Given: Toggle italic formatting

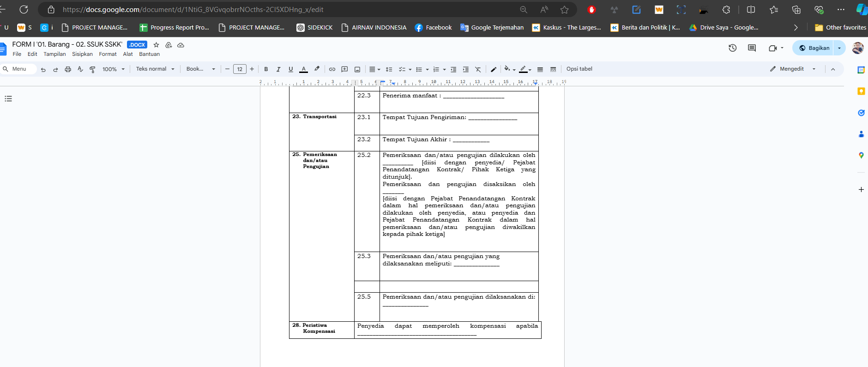Looking at the screenshot, I should [x=278, y=69].
